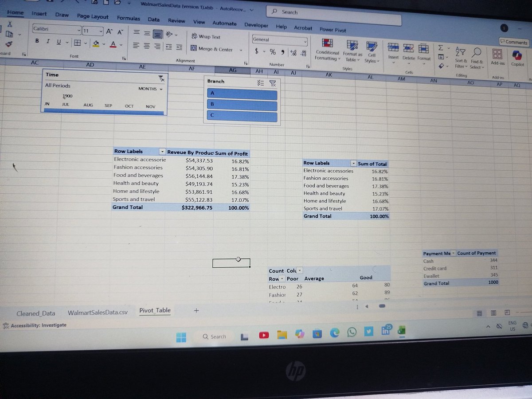
Task: Open Find & Select menu
Action: pyautogui.click(x=477, y=58)
